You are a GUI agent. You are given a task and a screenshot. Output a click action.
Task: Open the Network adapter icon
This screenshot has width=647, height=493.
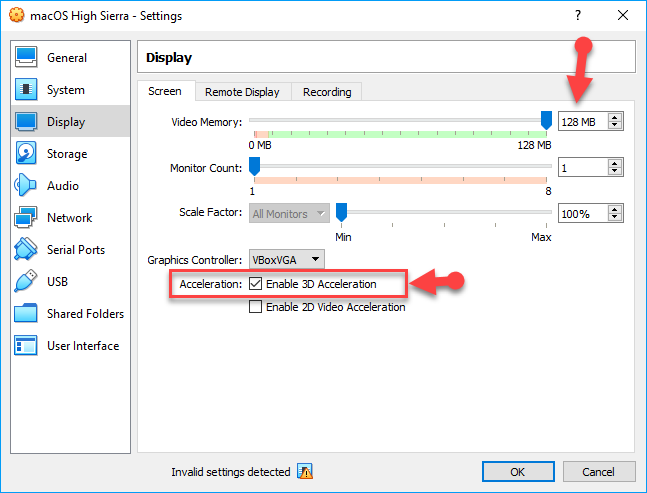point(27,218)
